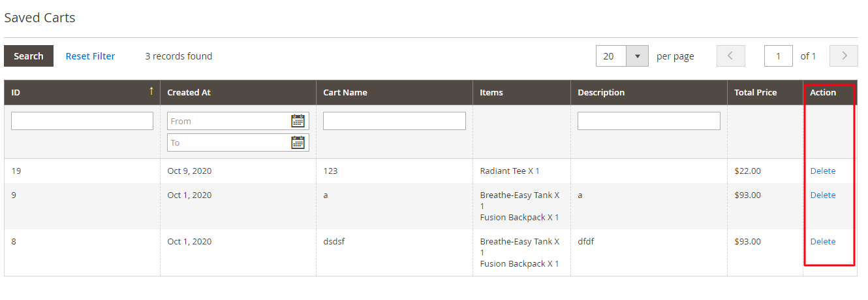Image resolution: width=868 pixels, height=300 pixels.
Task: Open the 'From' date calendar picker
Action: tap(298, 121)
